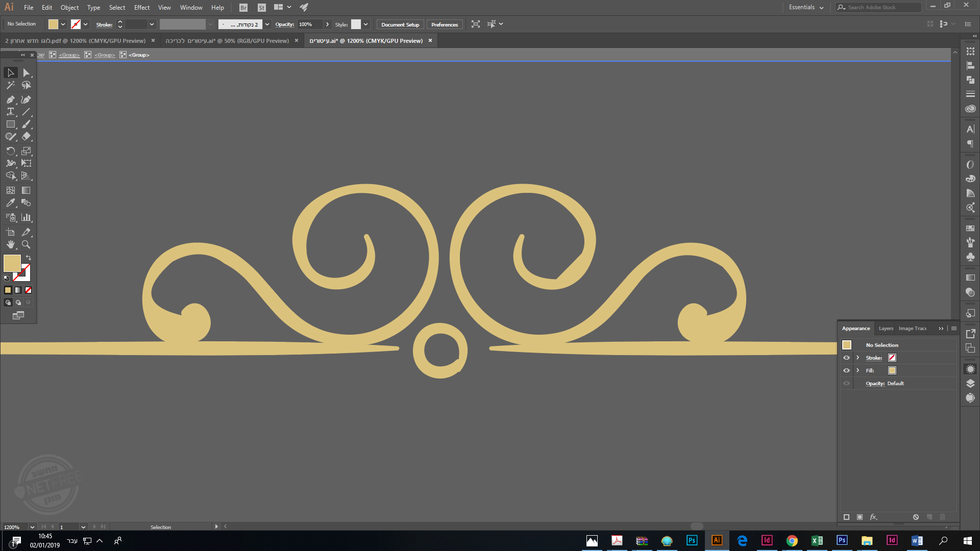Expand the Fill row in Appearance panel
The height and width of the screenshot is (551, 980).
(858, 370)
